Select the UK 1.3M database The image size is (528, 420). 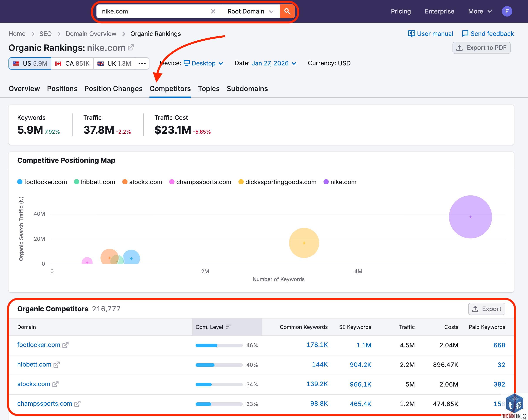click(x=114, y=63)
